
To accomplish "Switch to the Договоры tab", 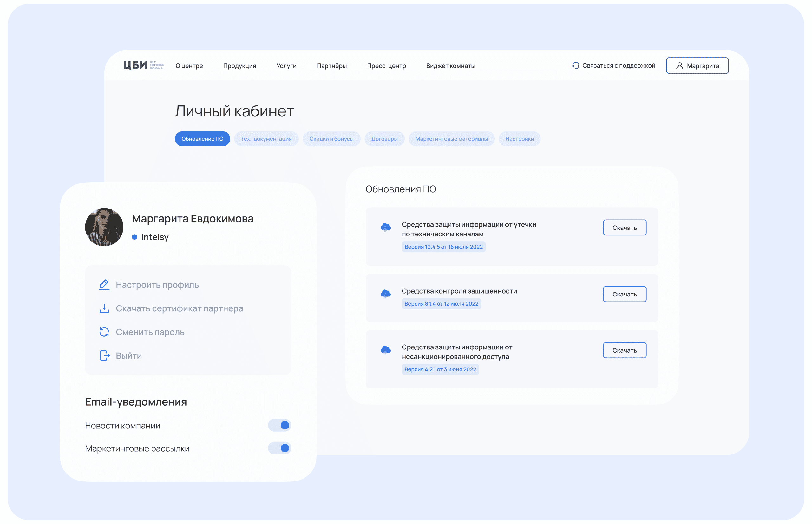I will 384,138.
